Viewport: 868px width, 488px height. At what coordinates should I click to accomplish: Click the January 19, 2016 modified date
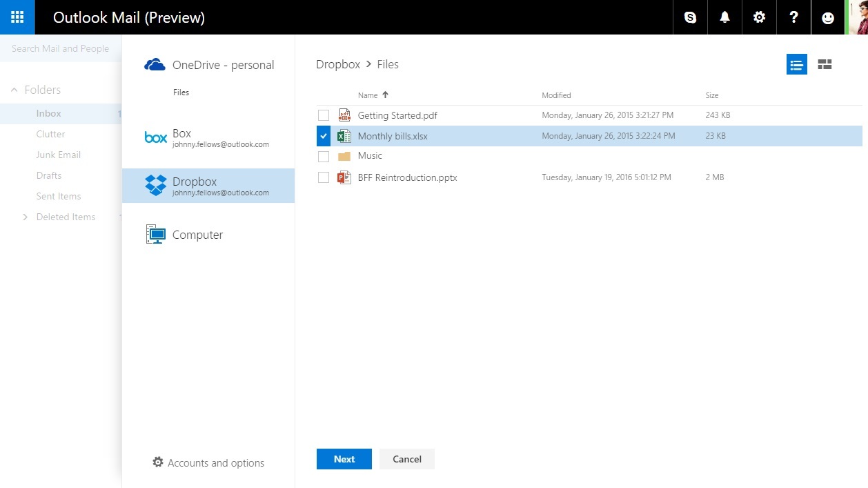606,177
